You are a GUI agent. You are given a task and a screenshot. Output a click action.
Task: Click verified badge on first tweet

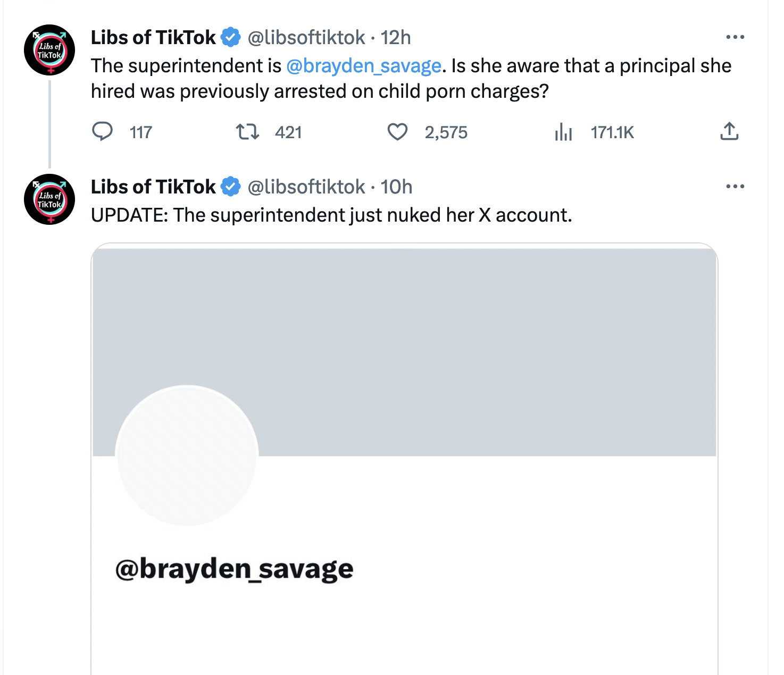[x=231, y=38]
